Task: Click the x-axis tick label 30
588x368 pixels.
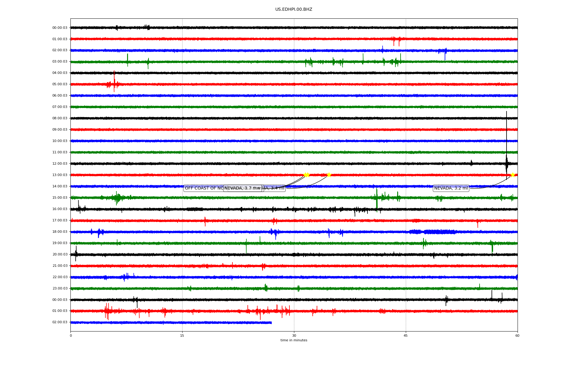Action: tap(294, 336)
